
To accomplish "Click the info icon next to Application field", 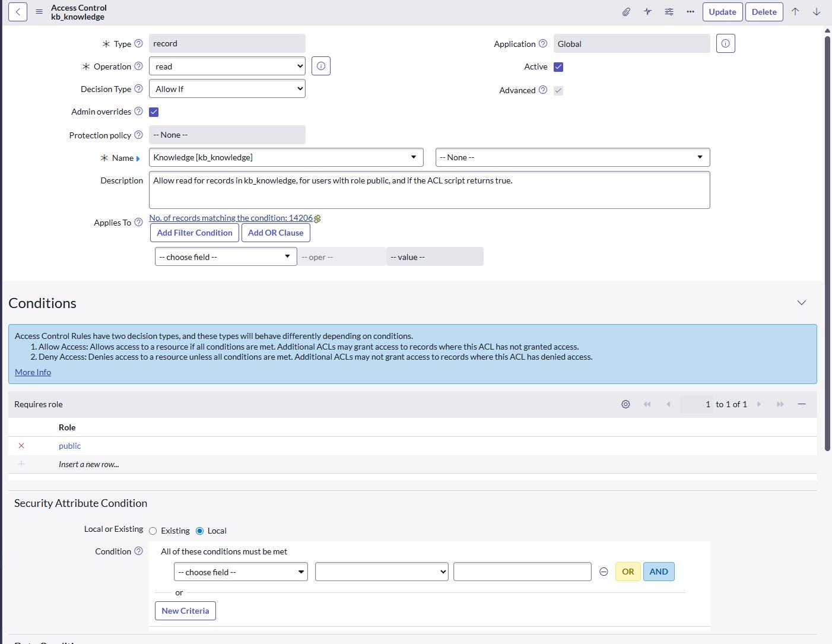I will [725, 44].
